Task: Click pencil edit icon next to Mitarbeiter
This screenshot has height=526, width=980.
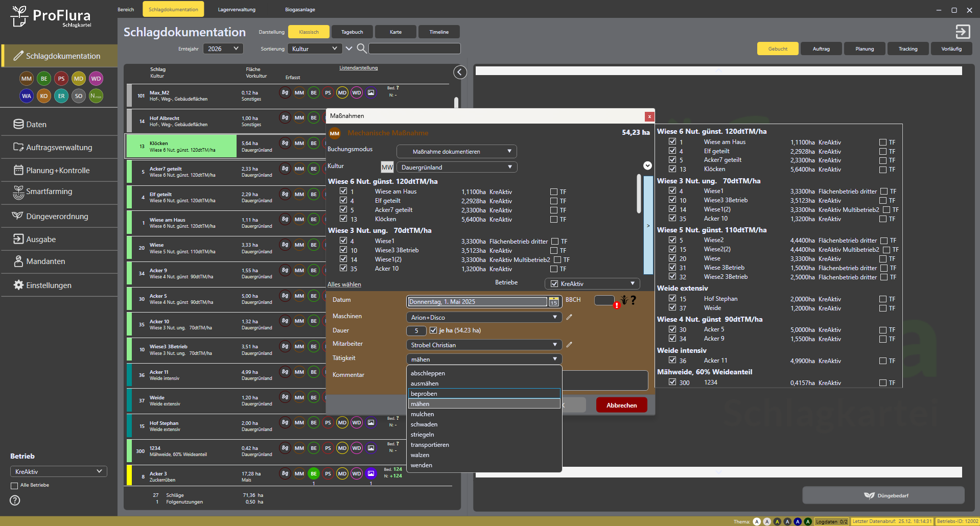Action: [x=569, y=345]
